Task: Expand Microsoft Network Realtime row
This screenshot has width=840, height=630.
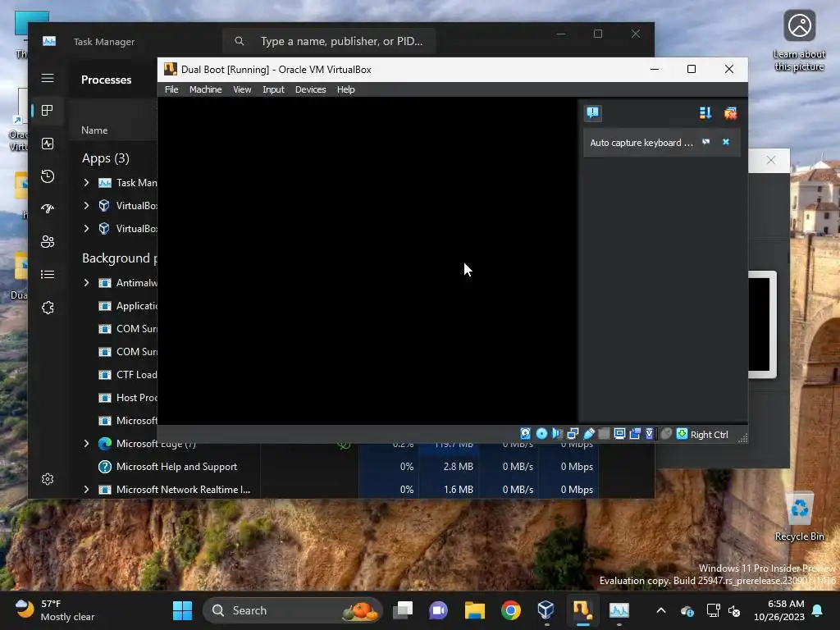Action: tap(86, 490)
